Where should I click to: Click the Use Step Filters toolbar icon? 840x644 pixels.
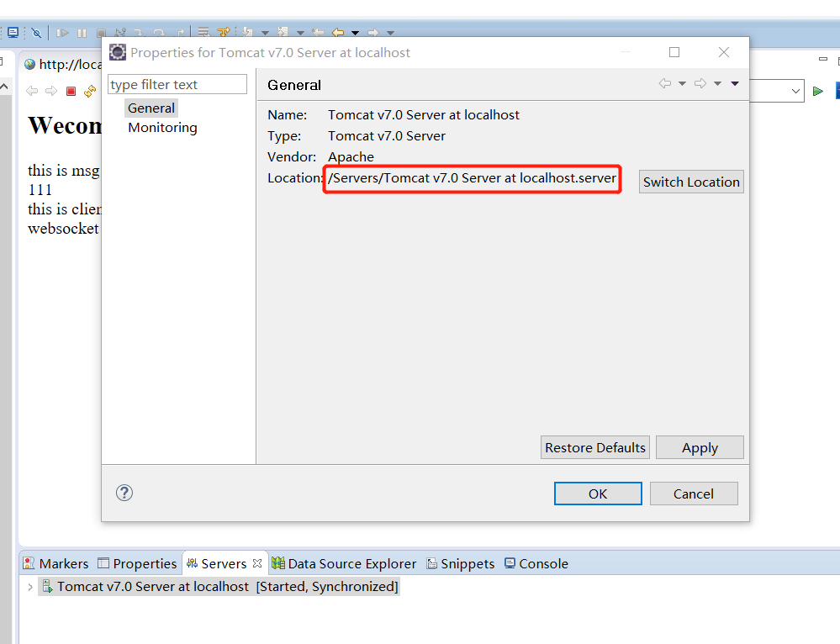pyautogui.click(x=223, y=33)
